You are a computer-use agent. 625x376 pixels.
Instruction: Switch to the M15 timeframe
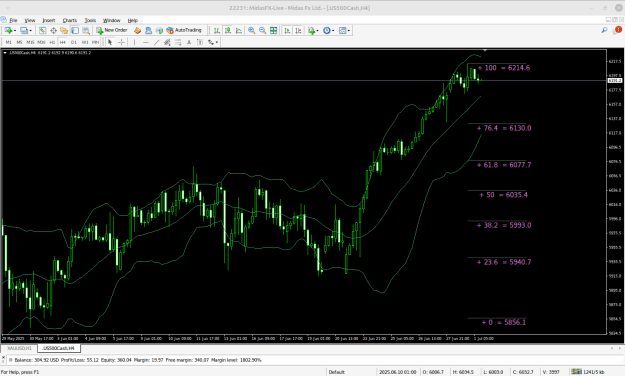(30, 42)
